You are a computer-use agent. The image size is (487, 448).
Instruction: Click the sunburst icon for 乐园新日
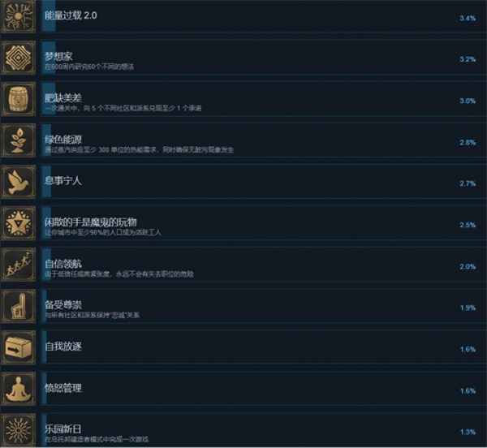point(19,430)
